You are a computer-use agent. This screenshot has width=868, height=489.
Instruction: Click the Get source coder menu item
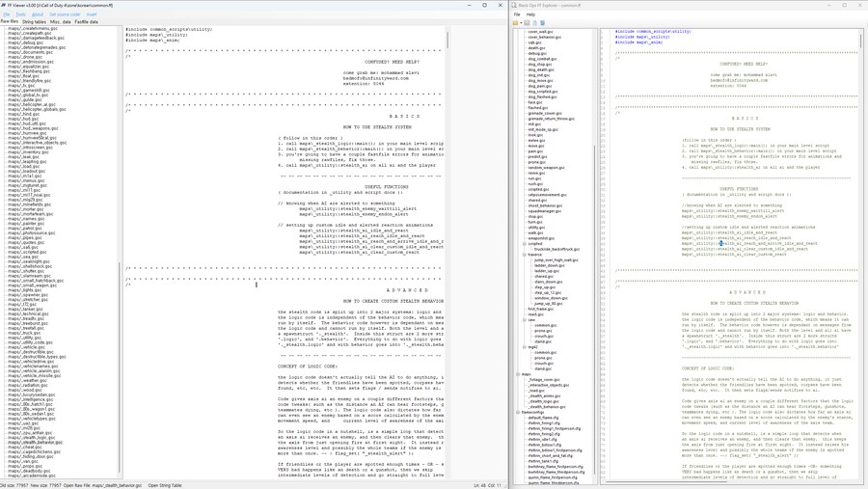coord(65,14)
